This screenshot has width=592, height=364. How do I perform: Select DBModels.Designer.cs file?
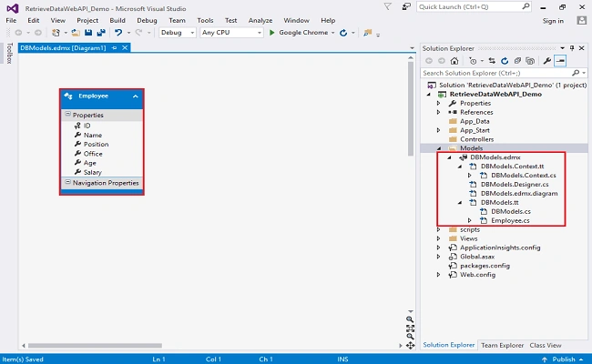coord(515,185)
